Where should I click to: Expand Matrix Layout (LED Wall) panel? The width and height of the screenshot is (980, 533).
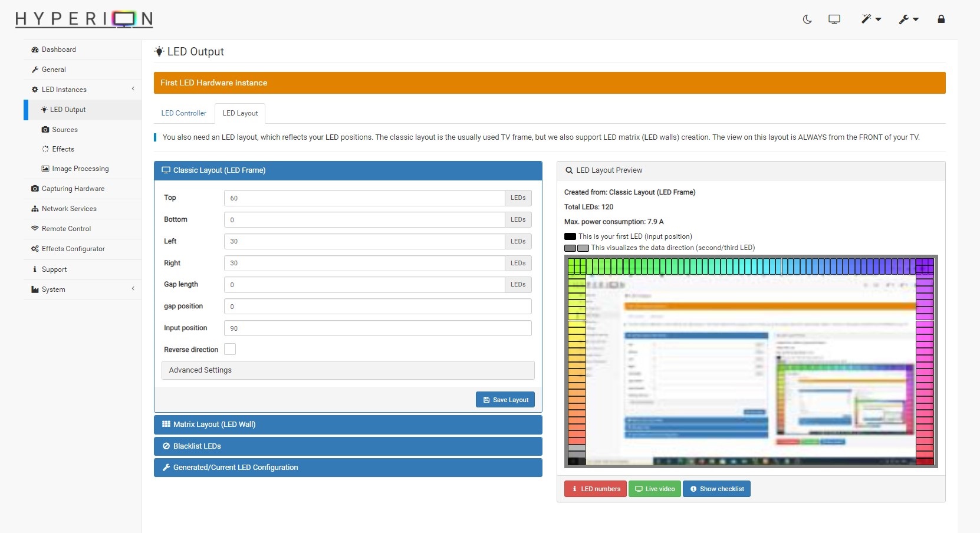[348, 425]
